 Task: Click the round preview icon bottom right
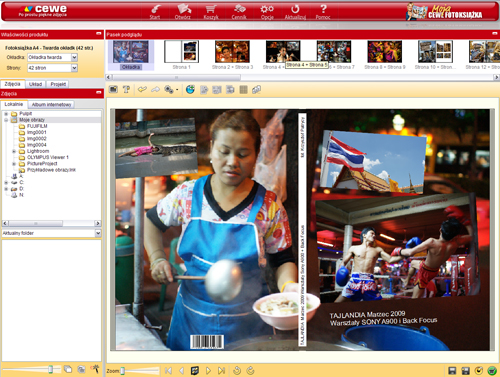pyautogui.click(x=479, y=370)
